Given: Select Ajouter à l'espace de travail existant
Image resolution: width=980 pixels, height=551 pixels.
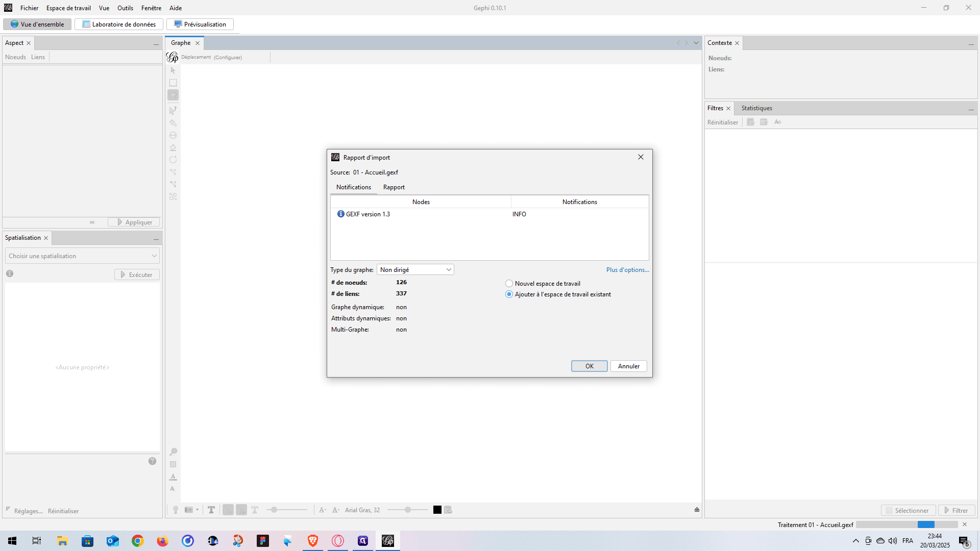Looking at the screenshot, I should [558, 294].
